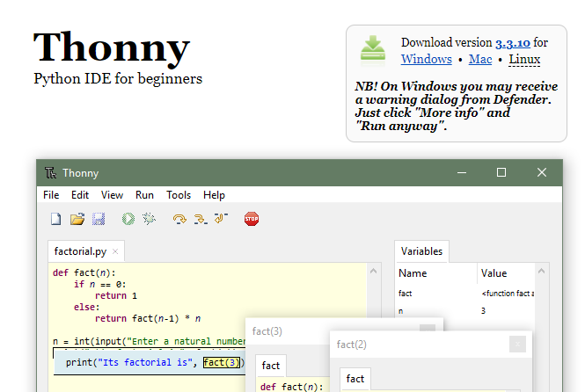
Task: Stop the program with red STOP icon
Action: 252,219
